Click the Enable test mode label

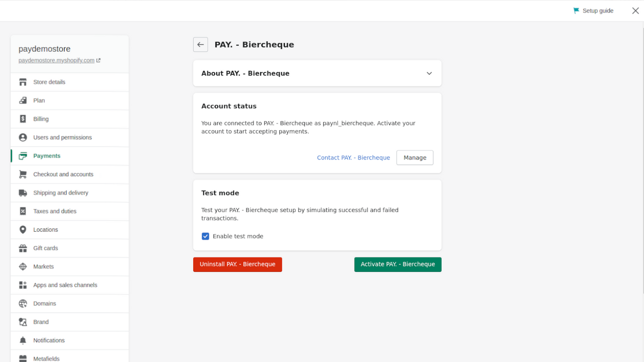pyautogui.click(x=238, y=236)
